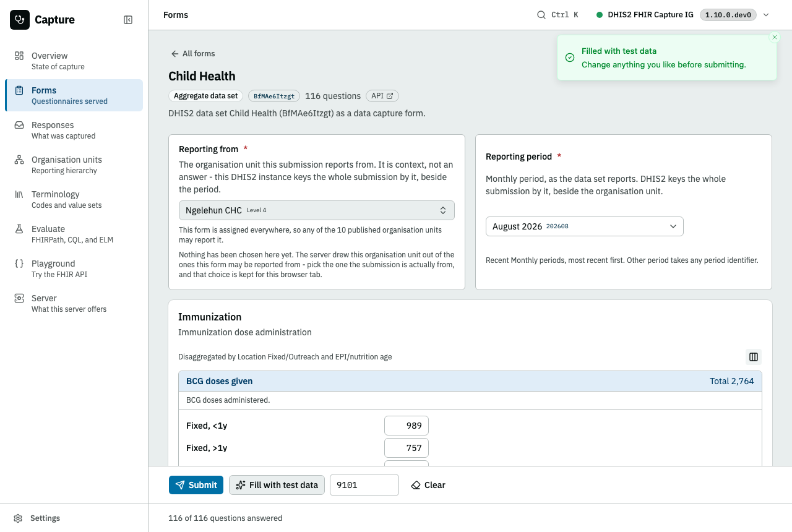Expand the Ngelehun CHC organisation unit selector

click(317, 210)
